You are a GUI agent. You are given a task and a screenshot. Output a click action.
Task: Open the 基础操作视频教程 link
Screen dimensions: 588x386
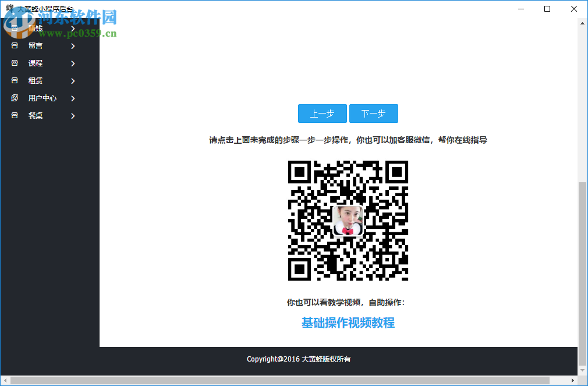click(x=348, y=323)
